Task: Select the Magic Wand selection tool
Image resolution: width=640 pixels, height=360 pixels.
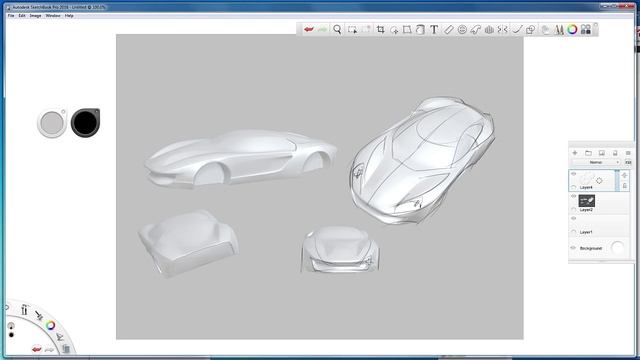Action: (x=367, y=29)
